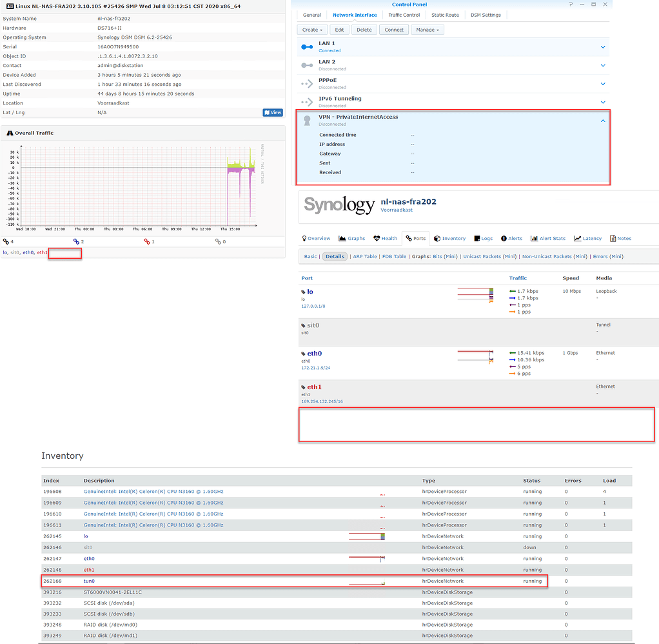
Task: Click tun0 in the Inventory table
Action: coord(89,581)
